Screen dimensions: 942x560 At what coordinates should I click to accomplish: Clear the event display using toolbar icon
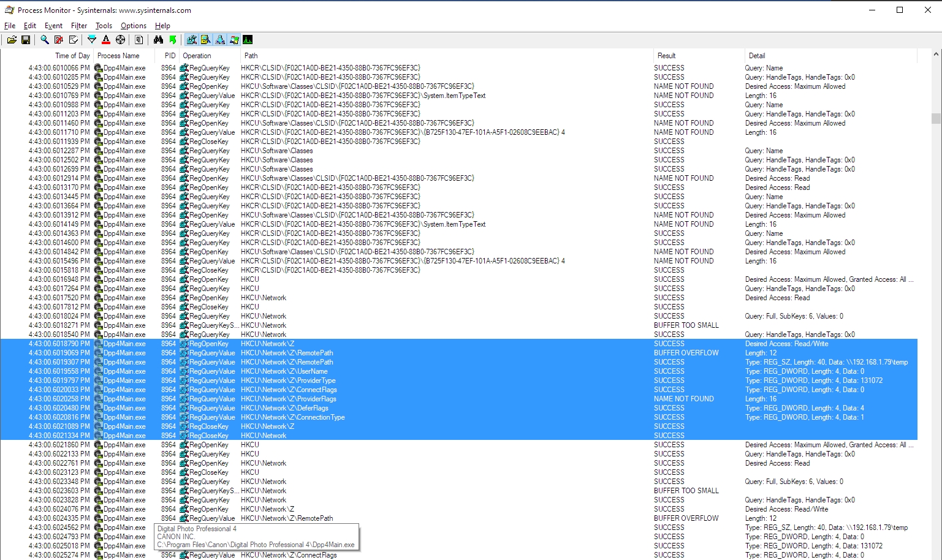click(x=74, y=40)
